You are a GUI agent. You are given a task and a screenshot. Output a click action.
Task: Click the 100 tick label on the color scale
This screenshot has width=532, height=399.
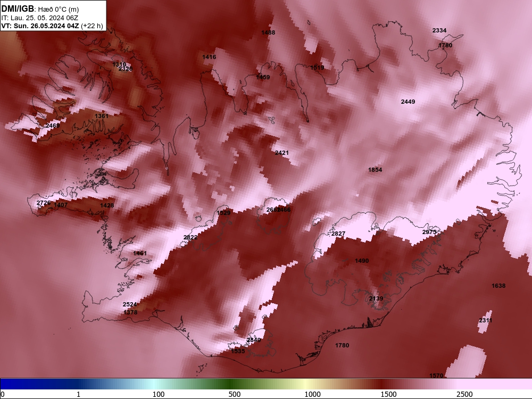[x=159, y=395]
